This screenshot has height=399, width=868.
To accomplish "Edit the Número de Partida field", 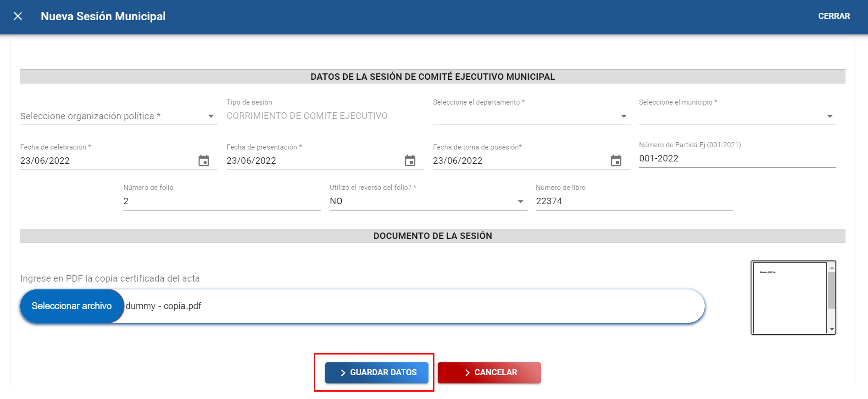I will 737,159.
